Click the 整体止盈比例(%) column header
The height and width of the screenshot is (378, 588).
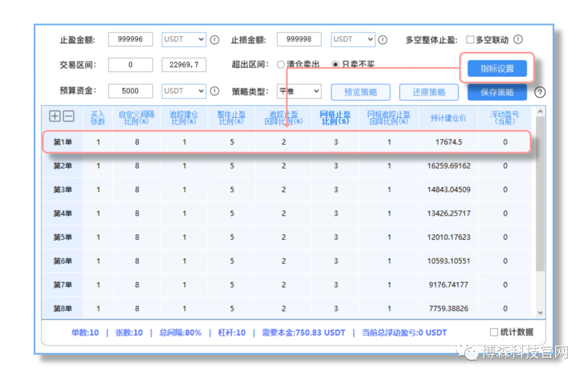pos(231,118)
